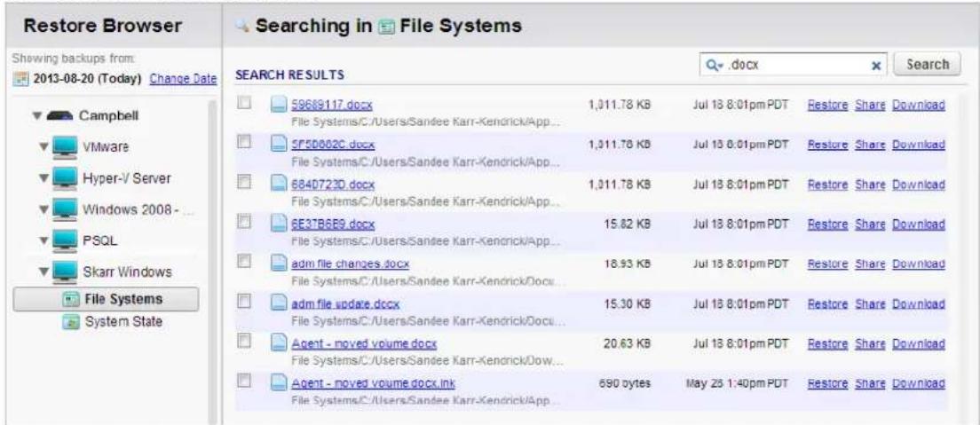Click the Hyper-V Server computer icon
980x425 pixels.
click(66, 178)
